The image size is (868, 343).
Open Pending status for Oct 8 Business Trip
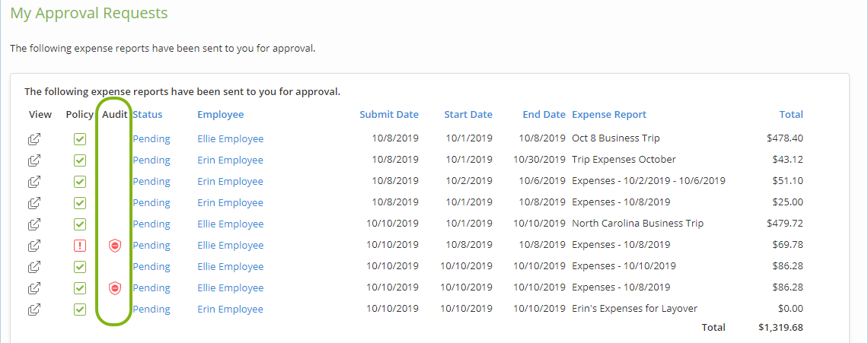(151, 139)
